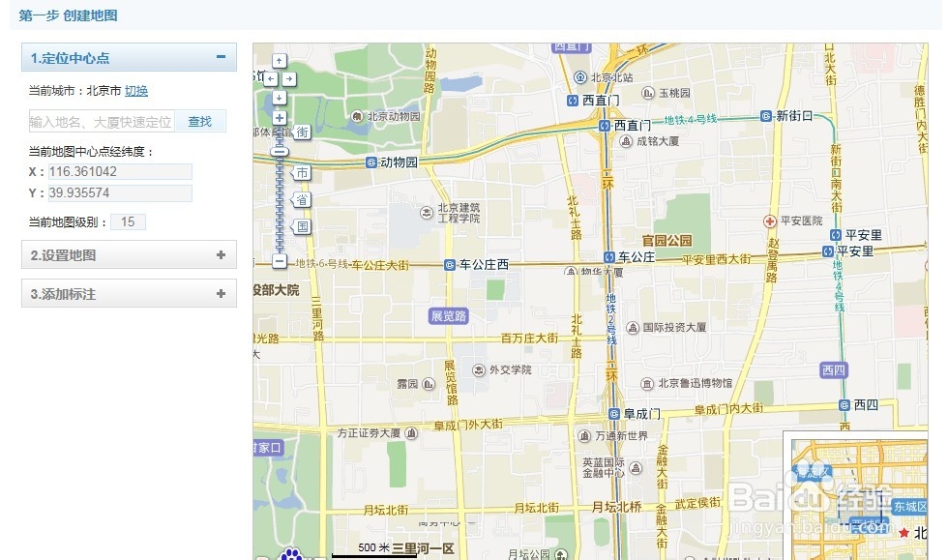Image resolution: width=948 pixels, height=560 pixels.
Task: Click the plus icon on 添加标注 header
Action: coord(221,294)
